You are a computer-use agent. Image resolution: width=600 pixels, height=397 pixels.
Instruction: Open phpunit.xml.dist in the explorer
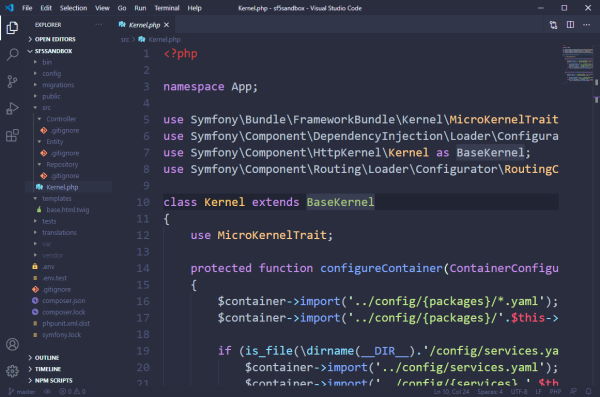[66, 323]
